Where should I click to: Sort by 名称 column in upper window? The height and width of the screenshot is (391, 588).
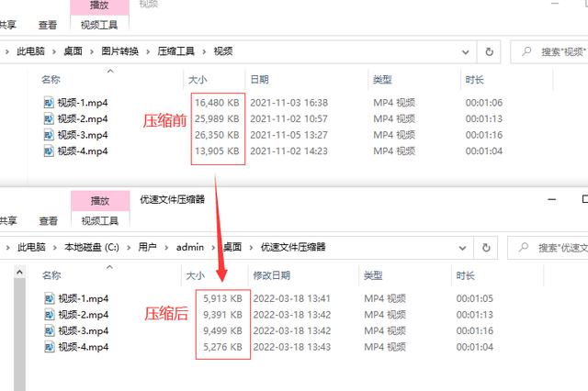click(51, 80)
